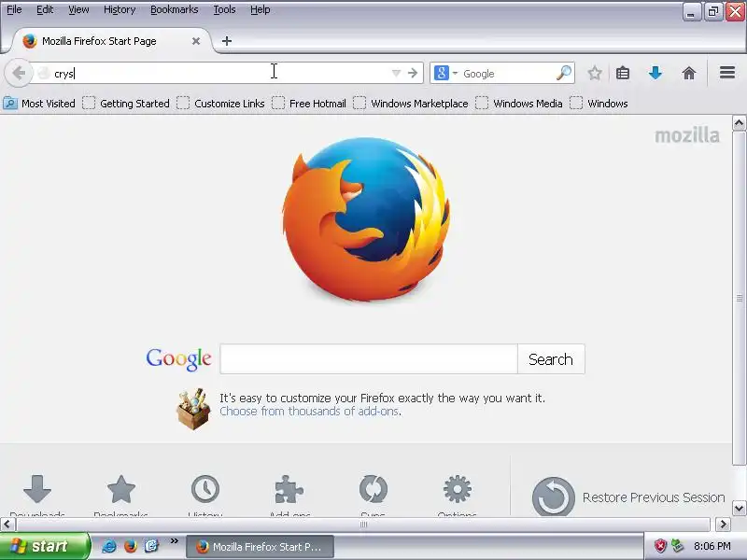Click horizontal scrollbar right arrow

click(723, 525)
